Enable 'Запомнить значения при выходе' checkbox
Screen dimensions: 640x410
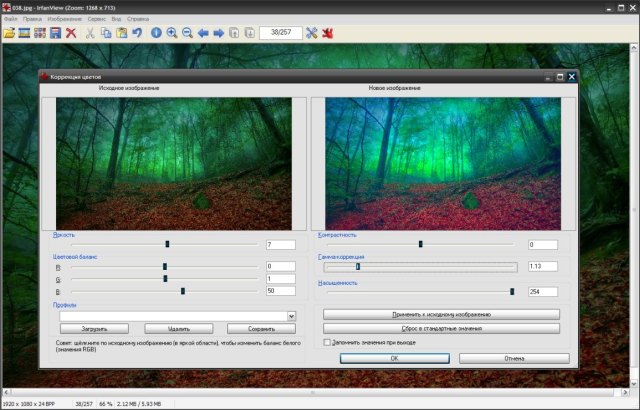327,342
